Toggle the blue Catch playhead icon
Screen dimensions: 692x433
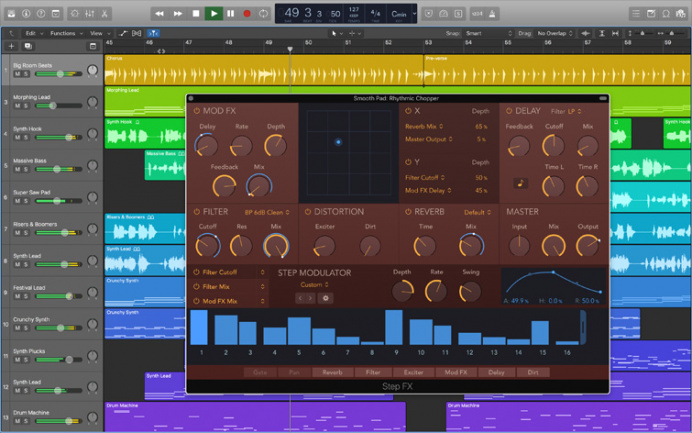[153, 33]
